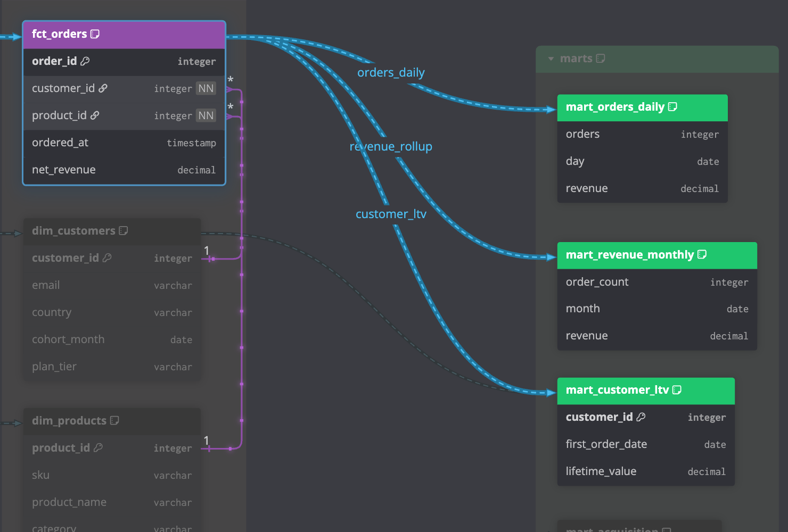Screen dimensions: 788x532
Task: Click the key icon on mart_customer_ltv customer_id
Action: tap(641, 417)
